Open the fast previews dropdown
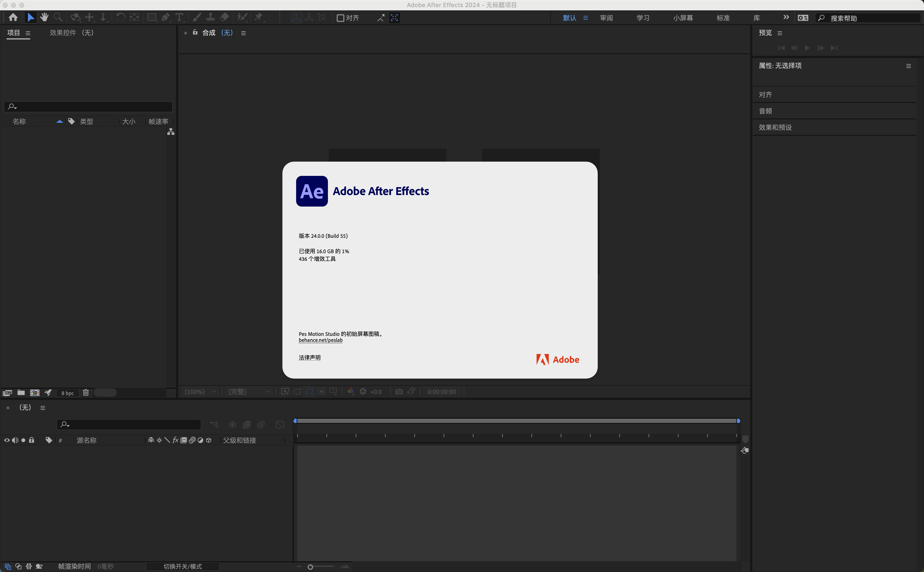 [285, 391]
